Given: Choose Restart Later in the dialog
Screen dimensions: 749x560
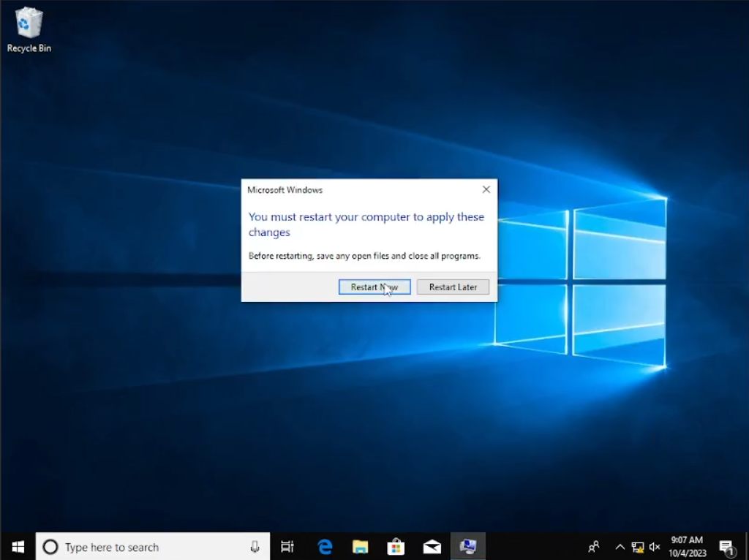Looking at the screenshot, I should tap(453, 287).
